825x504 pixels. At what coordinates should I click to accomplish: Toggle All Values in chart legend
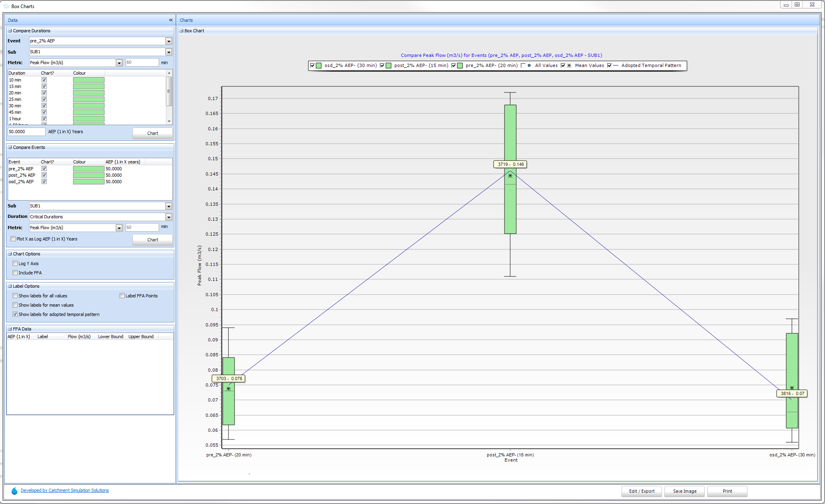point(523,65)
